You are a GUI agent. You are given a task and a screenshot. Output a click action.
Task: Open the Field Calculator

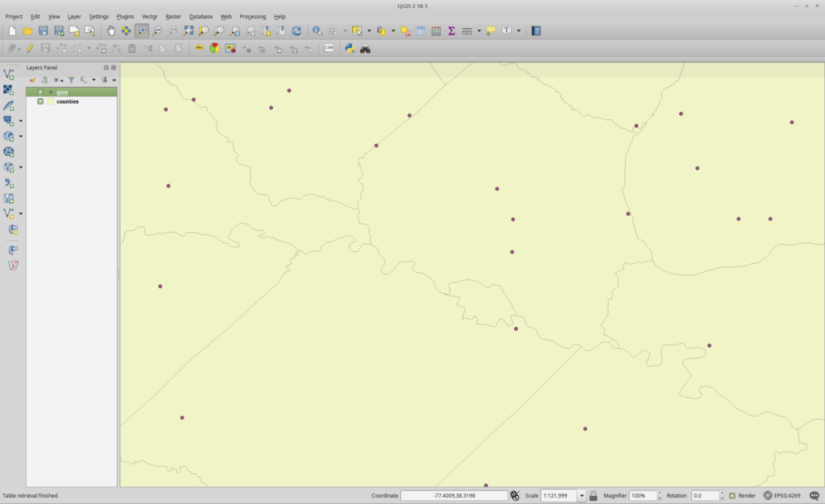point(437,32)
